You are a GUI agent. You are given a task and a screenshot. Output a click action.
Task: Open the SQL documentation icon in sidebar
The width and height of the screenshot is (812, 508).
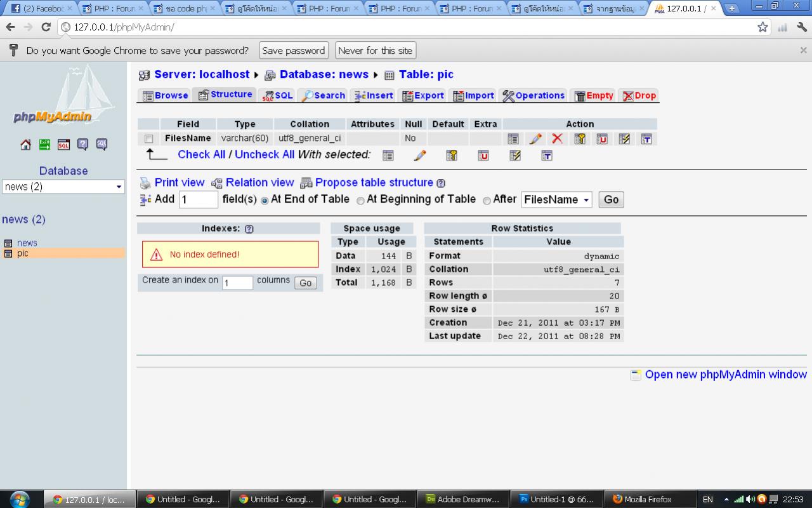point(101,144)
